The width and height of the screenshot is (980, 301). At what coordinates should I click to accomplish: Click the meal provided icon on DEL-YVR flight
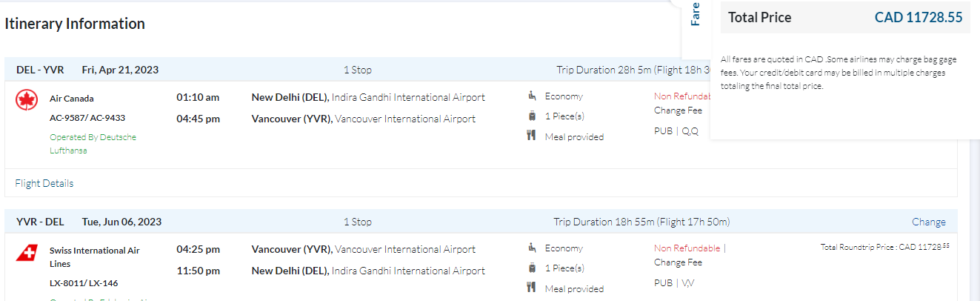pos(532,136)
